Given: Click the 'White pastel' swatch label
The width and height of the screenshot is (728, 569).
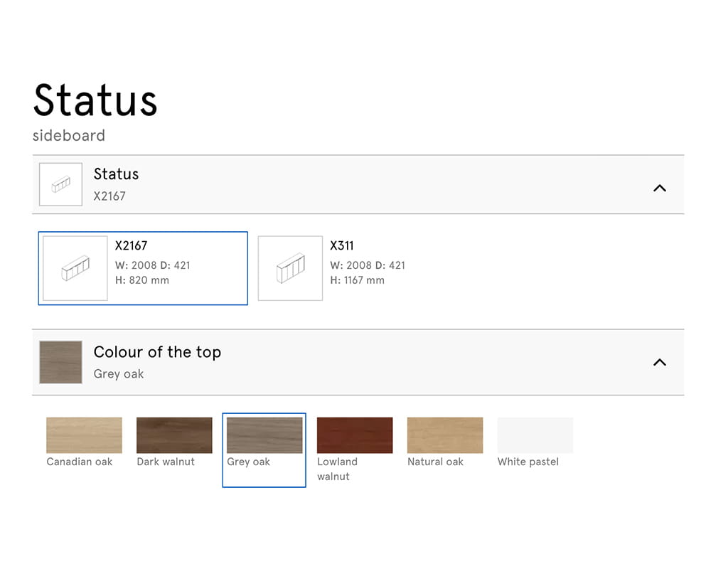Looking at the screenshot, I should [528, 462].
